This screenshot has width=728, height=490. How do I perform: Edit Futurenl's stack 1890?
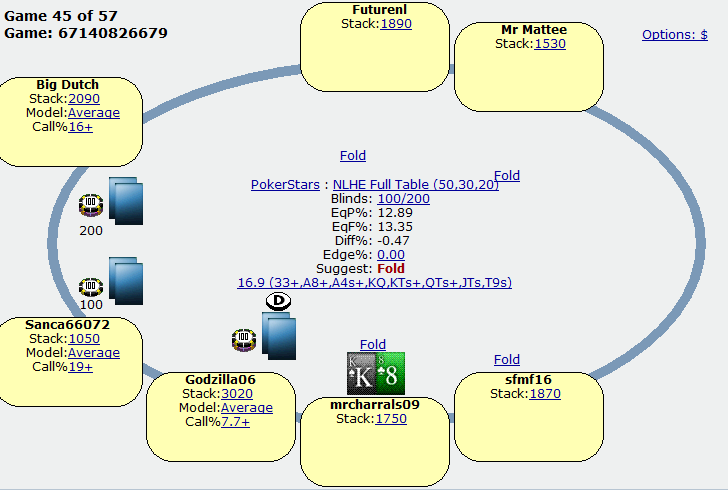pyautogui.click(x=396, y=24)
